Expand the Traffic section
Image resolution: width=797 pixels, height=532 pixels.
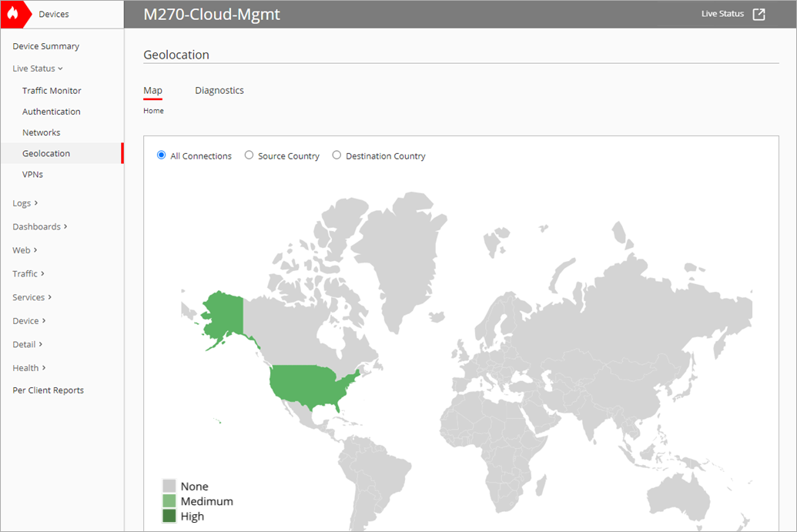[24, 273]
